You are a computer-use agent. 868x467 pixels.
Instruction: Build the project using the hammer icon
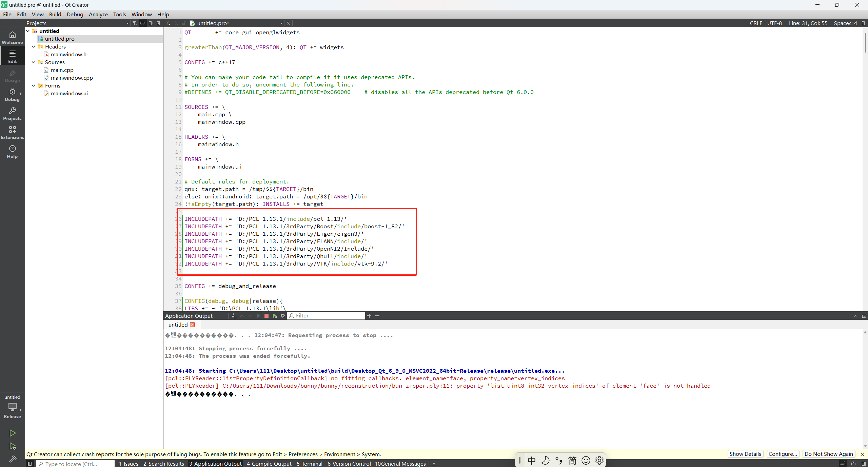(12, 459)
